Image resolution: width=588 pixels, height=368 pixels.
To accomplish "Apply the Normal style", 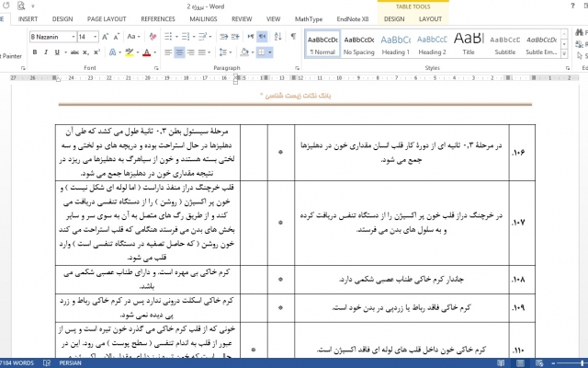I will pos(322,44).
